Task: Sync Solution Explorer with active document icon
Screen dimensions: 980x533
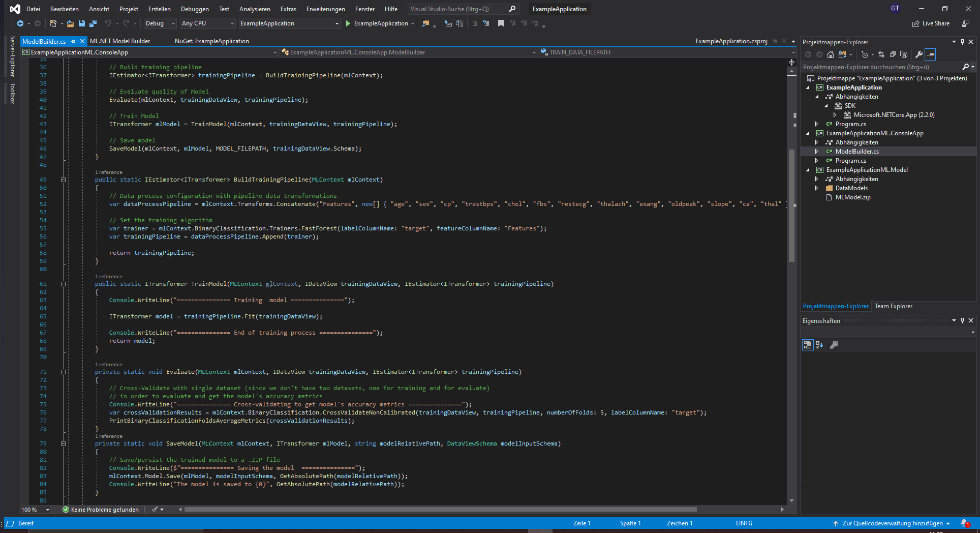Action: pyautogui.click(x=881, y=54)
